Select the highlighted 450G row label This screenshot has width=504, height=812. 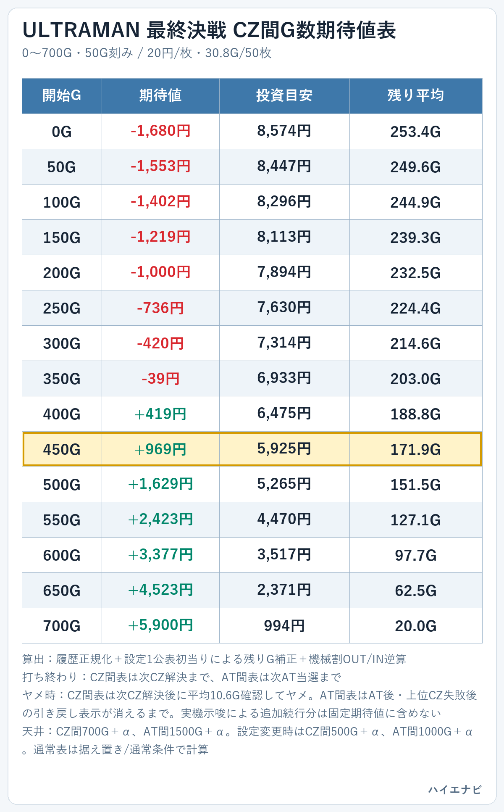point(62,450)
